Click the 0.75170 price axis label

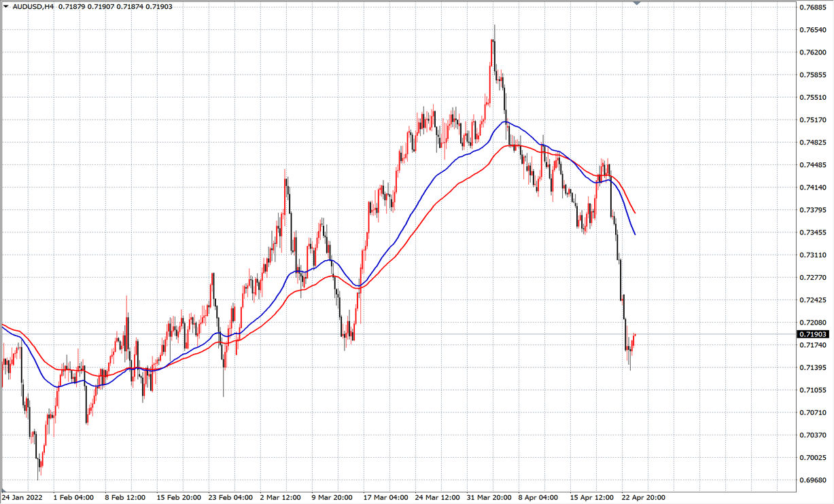coord(814,120)
